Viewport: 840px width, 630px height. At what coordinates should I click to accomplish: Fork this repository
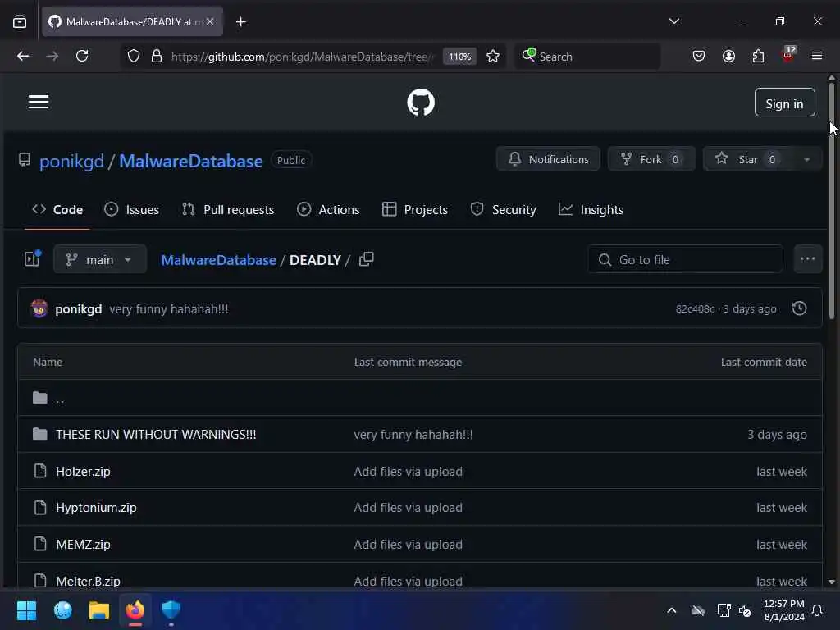[651, 159]
